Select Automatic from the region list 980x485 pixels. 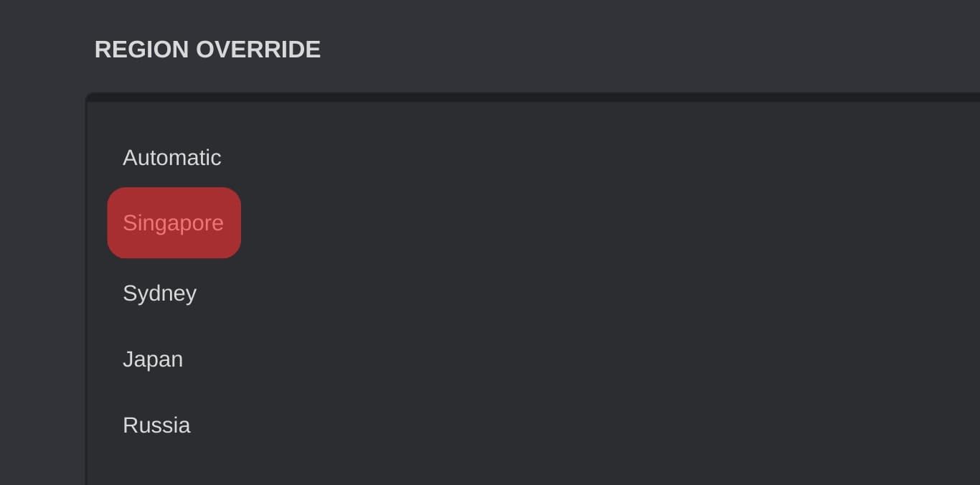[x=172, y=157]
